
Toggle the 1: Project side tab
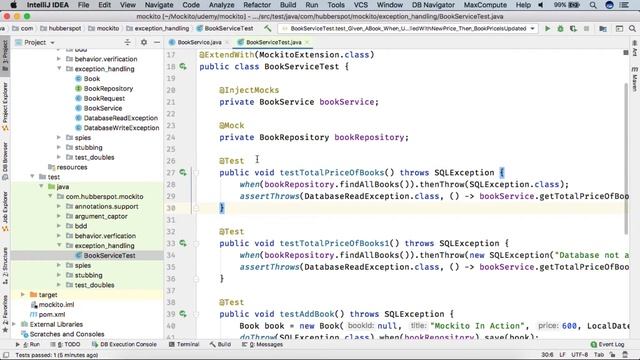pyautogui.click(x=5, y=56)
